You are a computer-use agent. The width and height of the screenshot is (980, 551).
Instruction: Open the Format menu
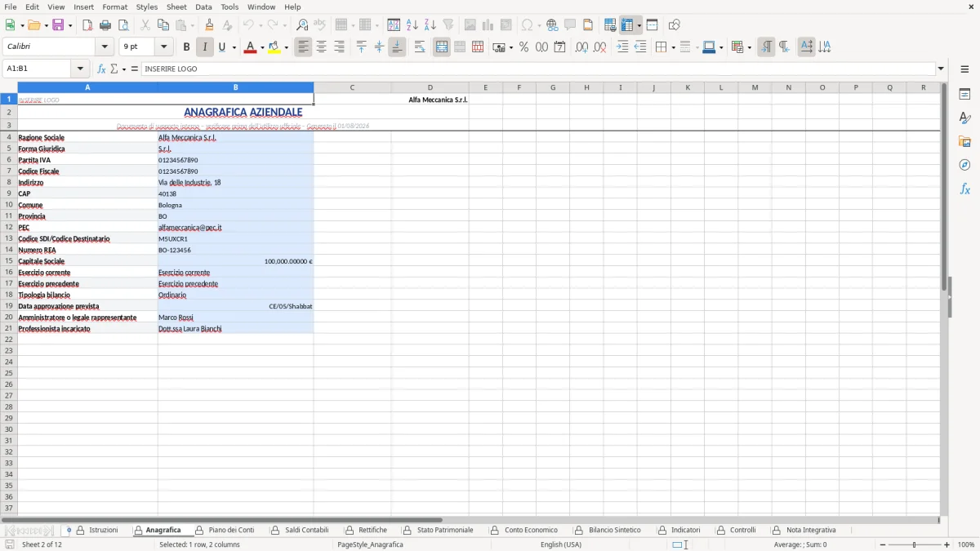115,7
